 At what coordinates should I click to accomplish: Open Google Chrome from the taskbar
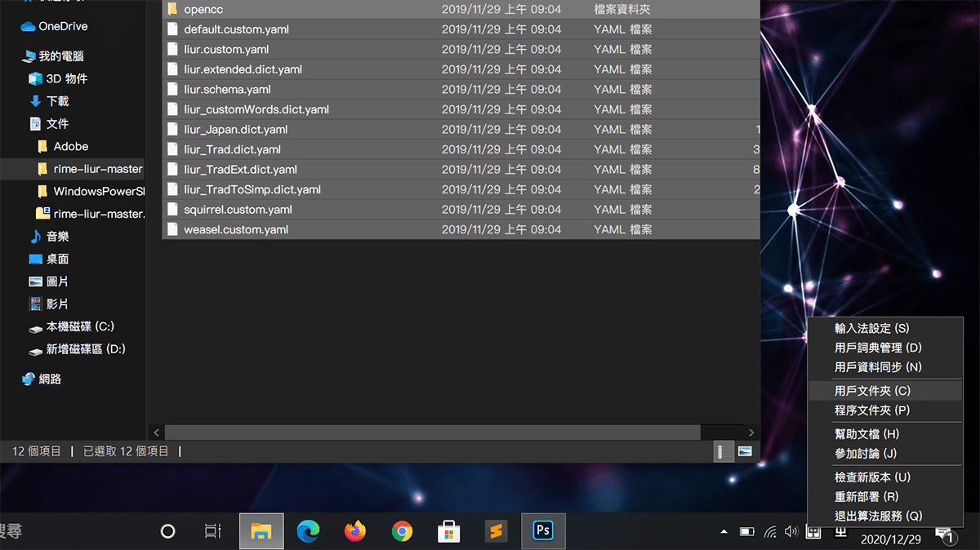(x=402, y=531)
